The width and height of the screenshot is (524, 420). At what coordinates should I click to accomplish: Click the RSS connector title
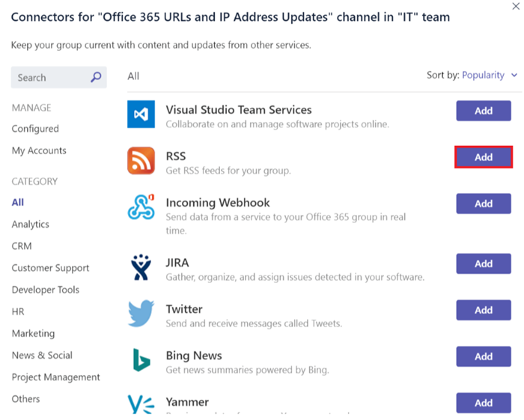tap(176, 156)
